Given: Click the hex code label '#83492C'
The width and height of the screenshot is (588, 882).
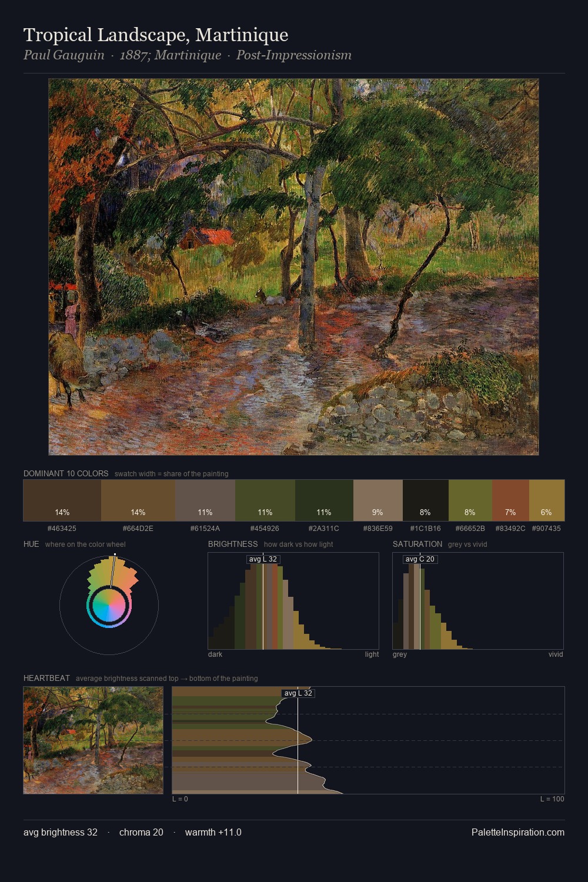Looking at the screenshot, I should pyautogui.click(x=510, y=529).
